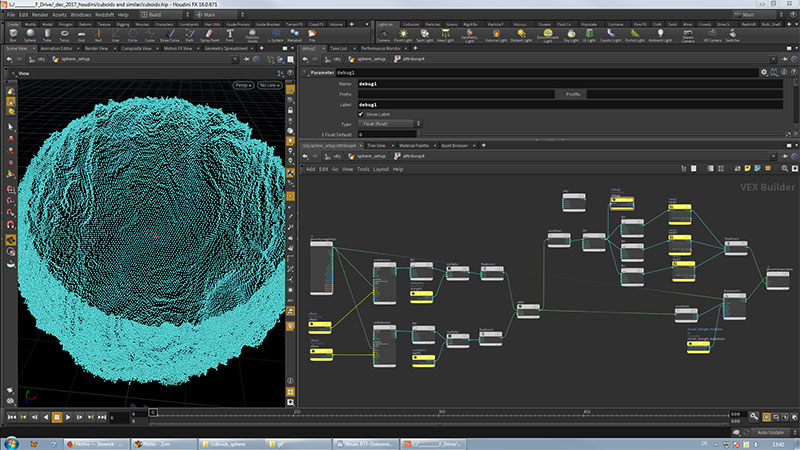Open the File menu
The image size is (800, 450).
(11, 15)
